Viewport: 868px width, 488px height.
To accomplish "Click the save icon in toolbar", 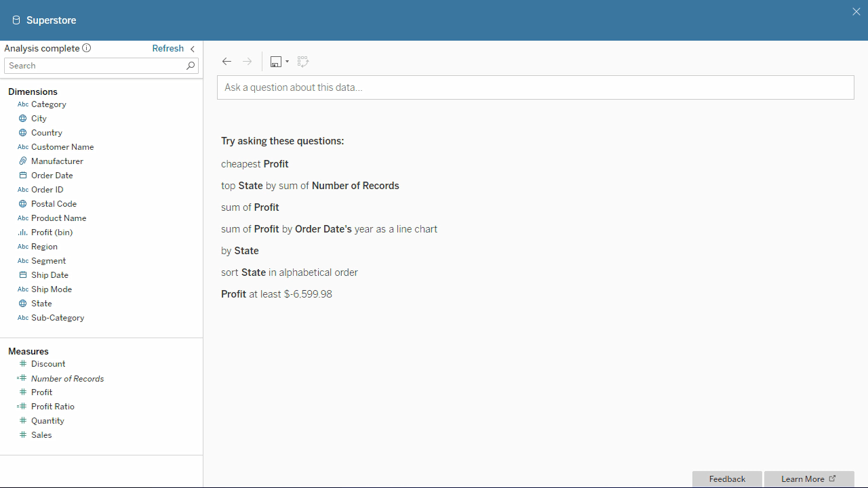I will 275,62.
